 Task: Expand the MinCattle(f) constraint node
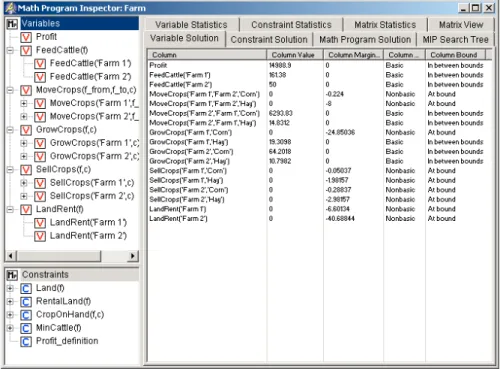point(10,328)
